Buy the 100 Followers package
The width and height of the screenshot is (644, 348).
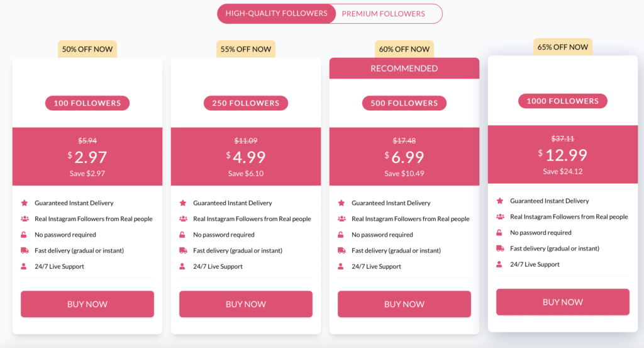[x=87, y=304]
